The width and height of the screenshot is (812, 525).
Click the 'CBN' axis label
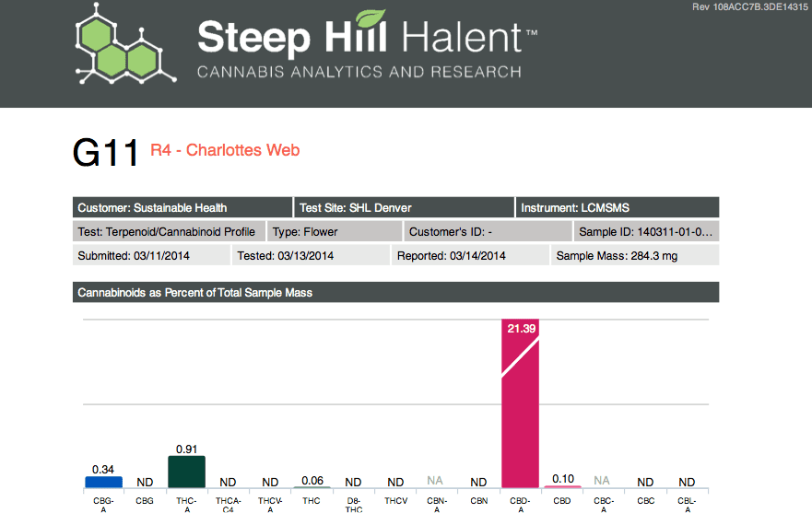coord(479,501)
